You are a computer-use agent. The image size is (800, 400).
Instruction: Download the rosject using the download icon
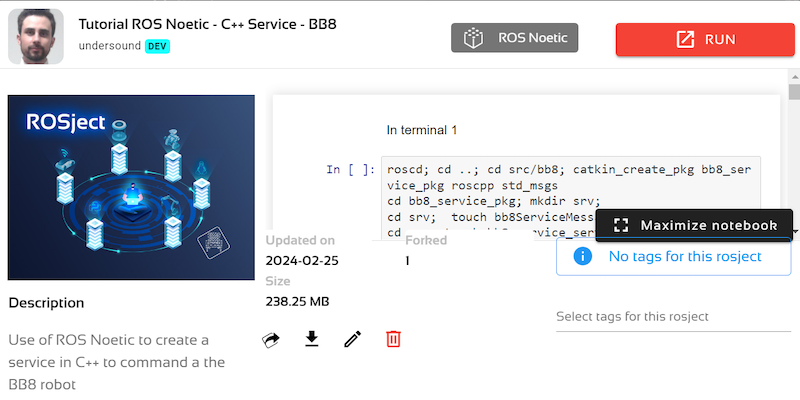pyautogui.click(x=312, y=340)
